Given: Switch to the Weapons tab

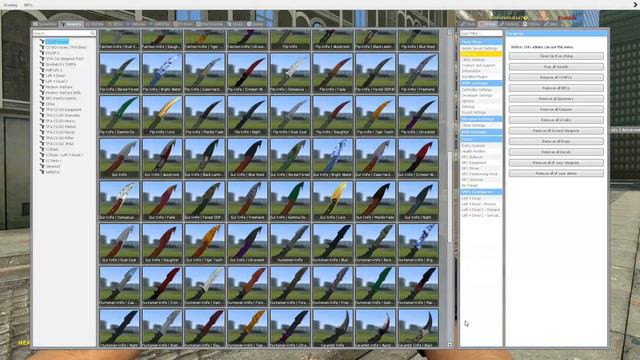Looking at the screenshot, I should [x=71, y=24].
